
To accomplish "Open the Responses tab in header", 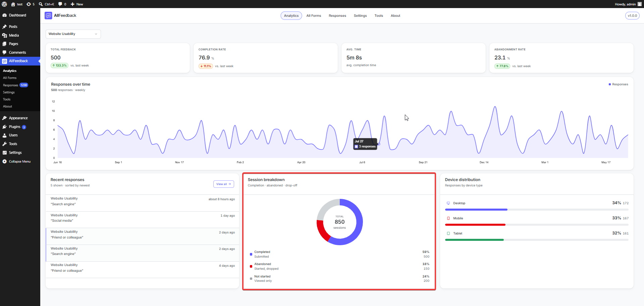I will tap(337, 16).
